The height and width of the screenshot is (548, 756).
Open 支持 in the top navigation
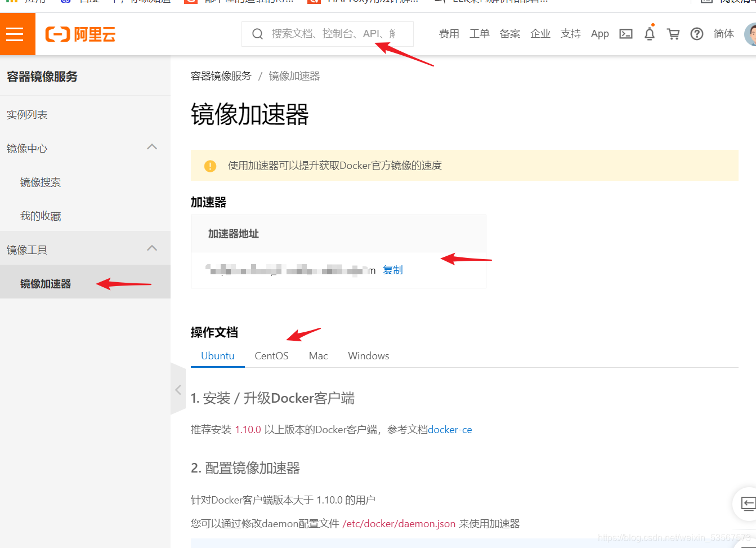click(x=571, y=34)
